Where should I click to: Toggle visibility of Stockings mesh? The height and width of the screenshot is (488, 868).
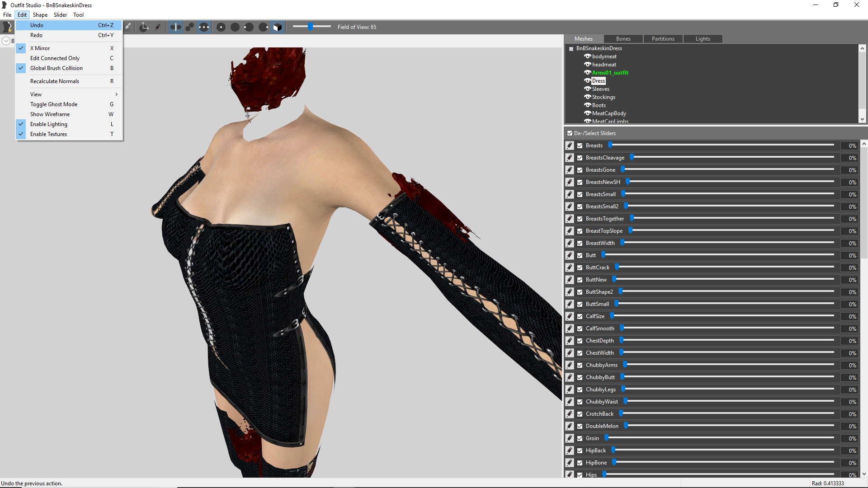588,97
